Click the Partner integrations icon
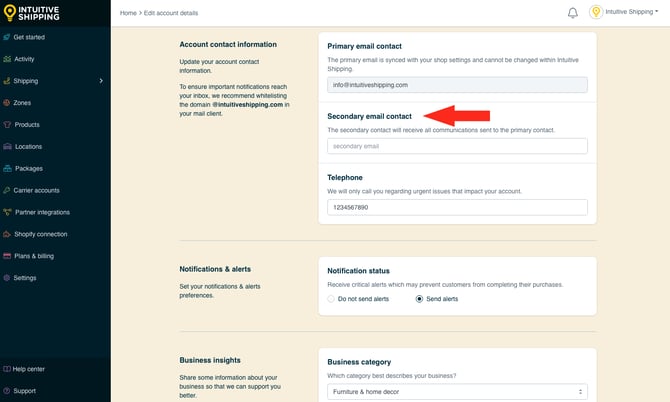 pyautogui.click(x=7, y=212)
